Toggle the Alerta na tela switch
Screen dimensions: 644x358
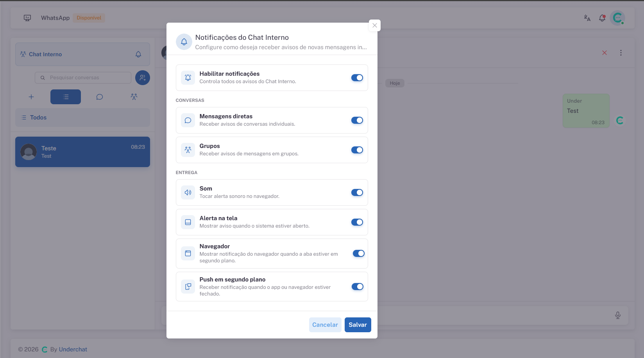[357, 222]
